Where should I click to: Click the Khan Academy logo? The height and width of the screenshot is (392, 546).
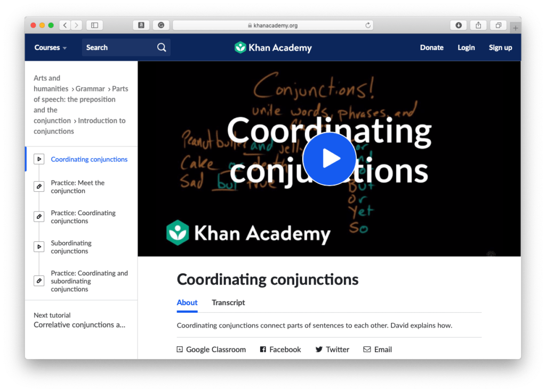tap(272, 47)
